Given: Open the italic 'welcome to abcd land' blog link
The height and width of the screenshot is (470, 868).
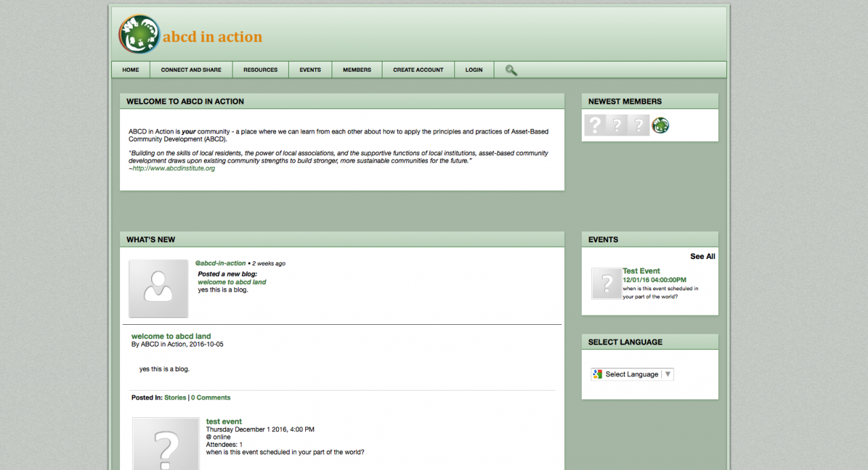Looking at the screenshot, I should (x=232, y=282).
